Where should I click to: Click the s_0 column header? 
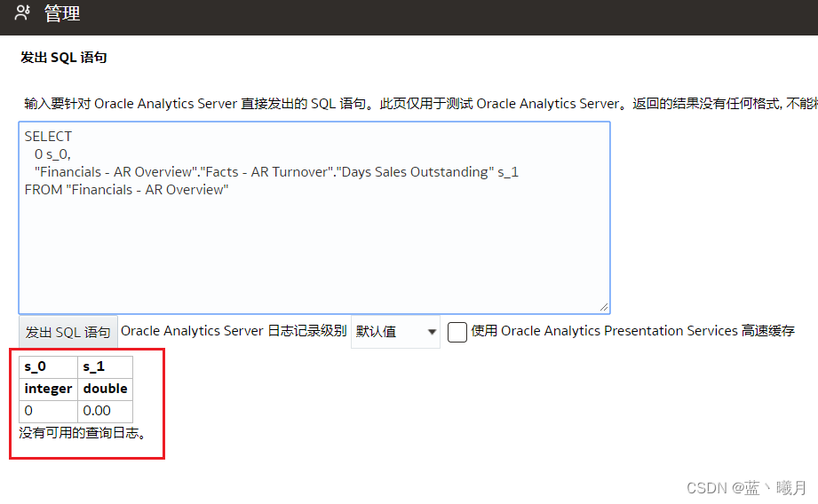(x=49, y=367)
